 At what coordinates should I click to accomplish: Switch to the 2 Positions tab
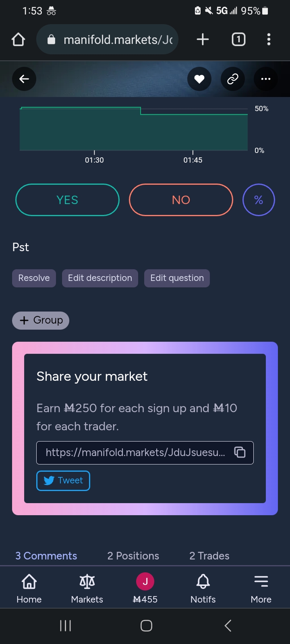pyautogui.click(x=133, y=556)
